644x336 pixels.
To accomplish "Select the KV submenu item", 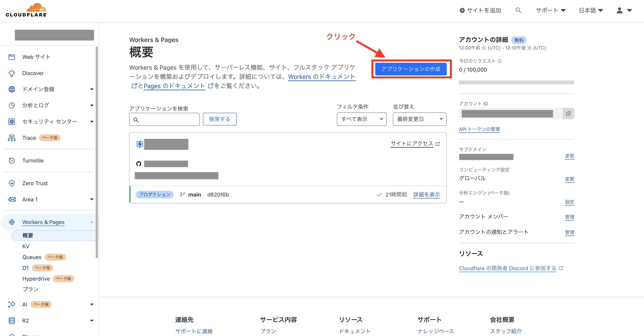I will [x=26, y=246].
